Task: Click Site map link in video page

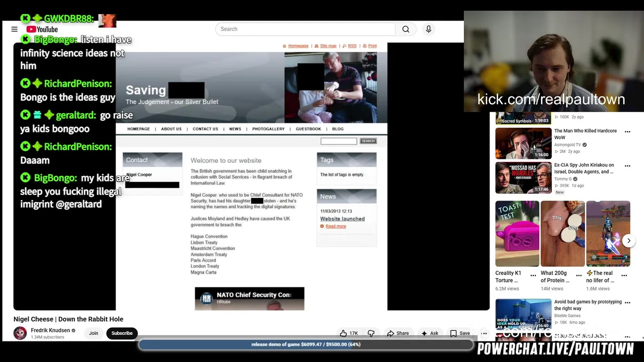Action: click(x=328, y=46)
